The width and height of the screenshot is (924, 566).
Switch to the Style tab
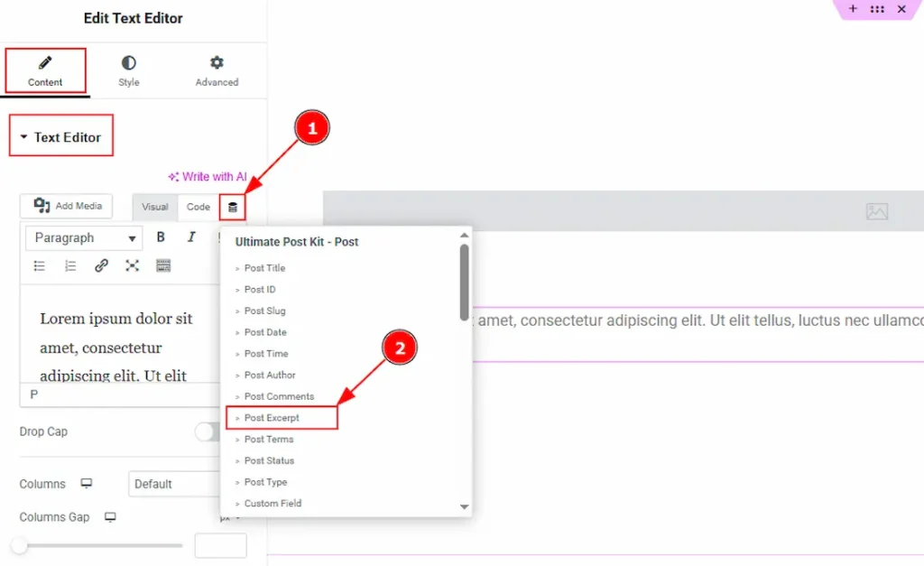point(129,71)
